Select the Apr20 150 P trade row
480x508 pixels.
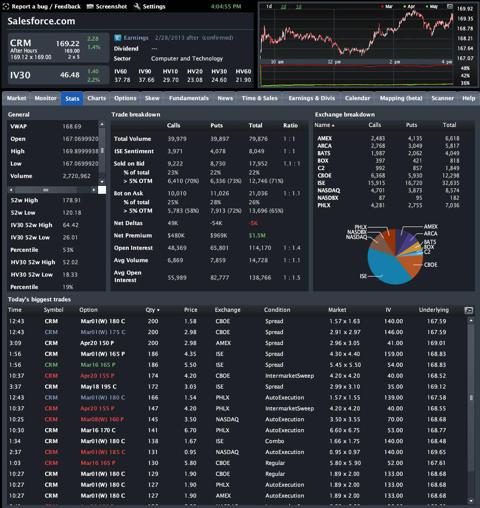point(236,343)
